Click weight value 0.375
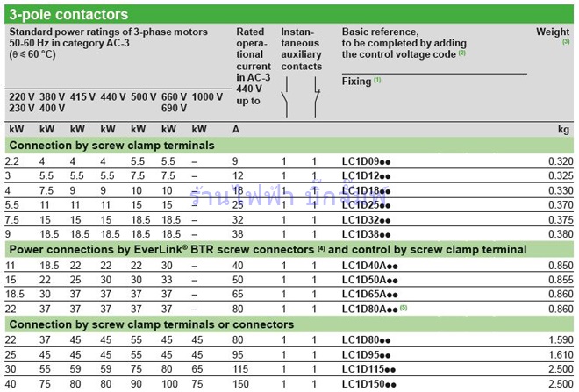 [561, 219]
